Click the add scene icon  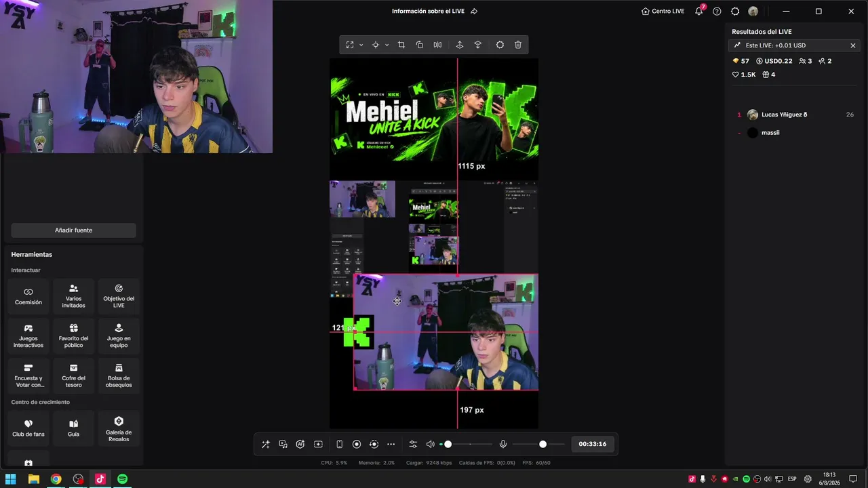tap(318, 444)
